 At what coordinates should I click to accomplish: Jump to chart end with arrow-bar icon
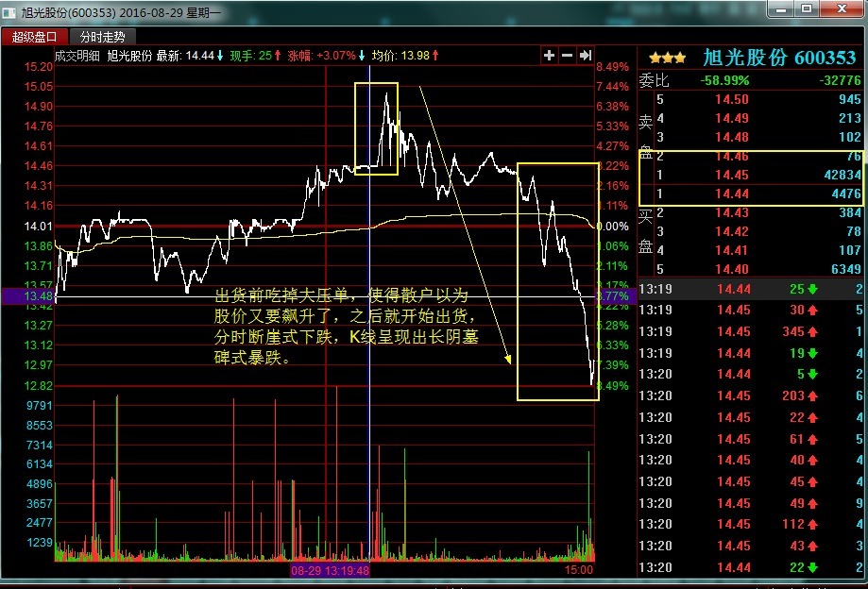(586, 56)
